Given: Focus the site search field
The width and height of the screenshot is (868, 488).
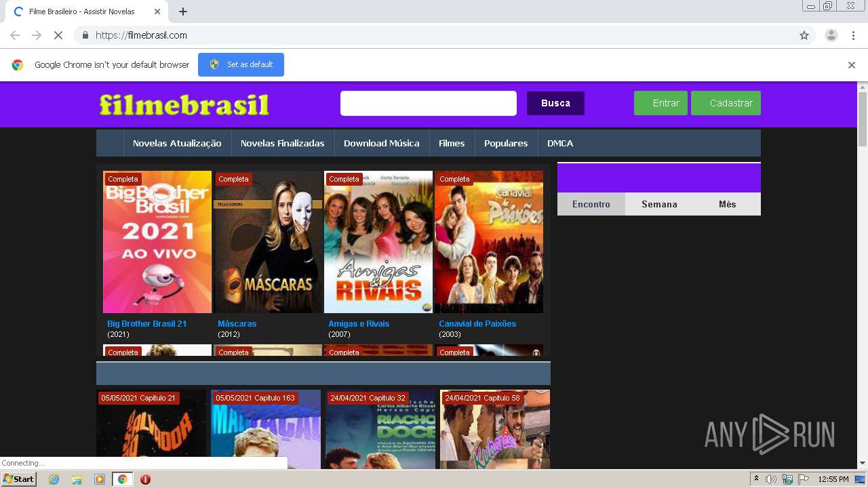Looking at the screenshot, I should coord(429,103).
